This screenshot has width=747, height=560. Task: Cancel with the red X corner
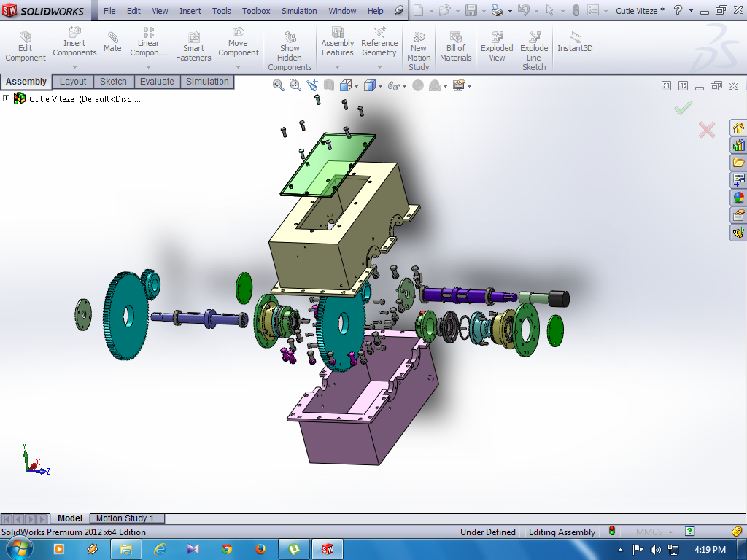pyautogui.click(x=706, y=130)
